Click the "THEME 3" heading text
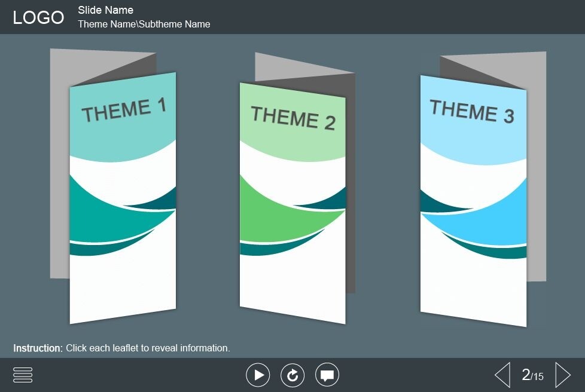This screenshot has height=392, width=585. click(x=472, y=112)
